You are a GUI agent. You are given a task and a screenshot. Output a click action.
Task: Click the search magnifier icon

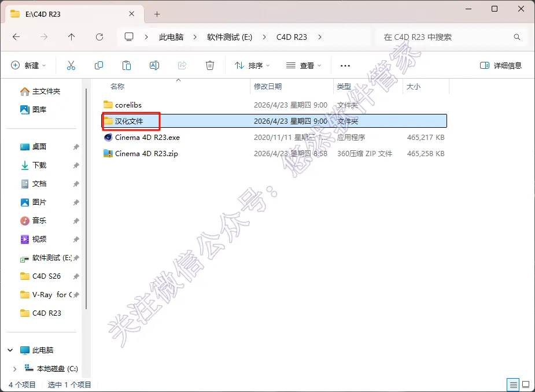517,37
